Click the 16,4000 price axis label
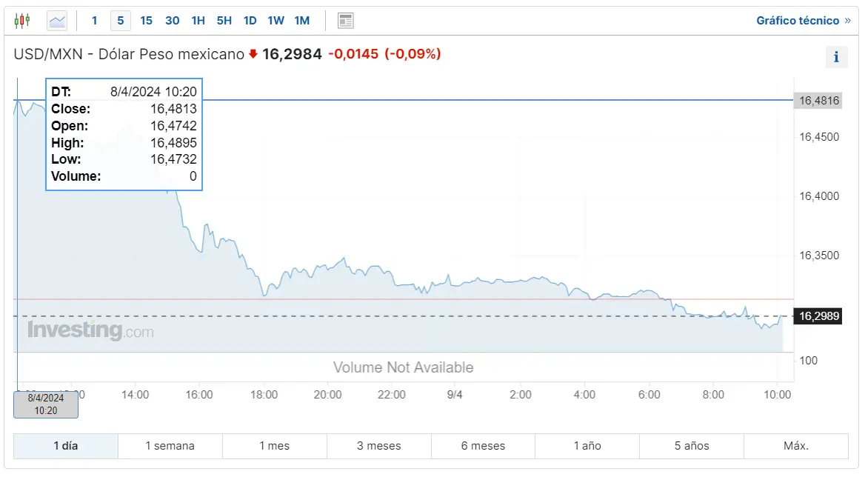Viewport: 868px width, 477px height. coord(819,196)
